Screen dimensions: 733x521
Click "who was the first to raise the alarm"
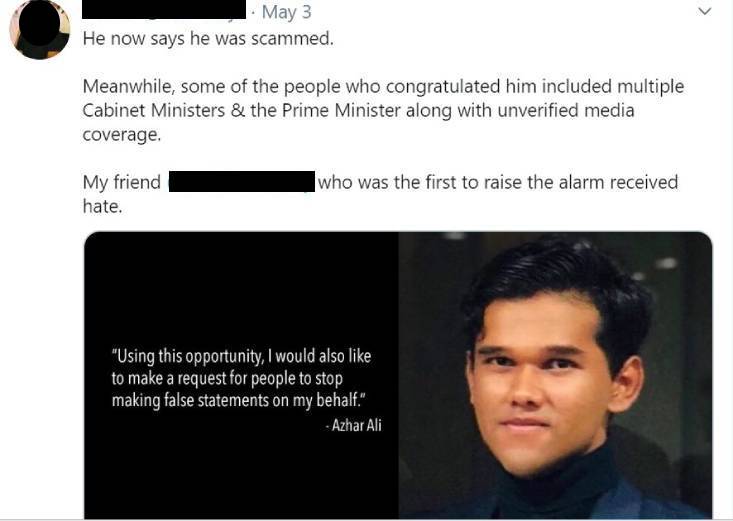pyautogui.click(x=461, y=182)
